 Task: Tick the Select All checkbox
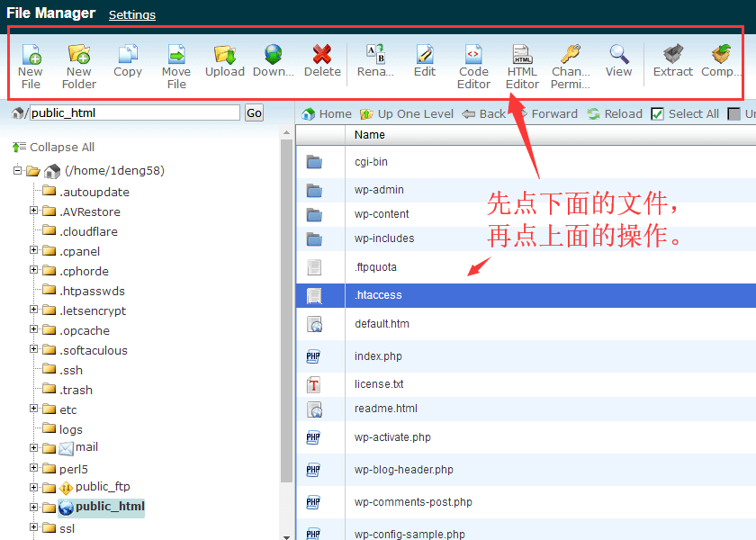(x=657, y=114)
